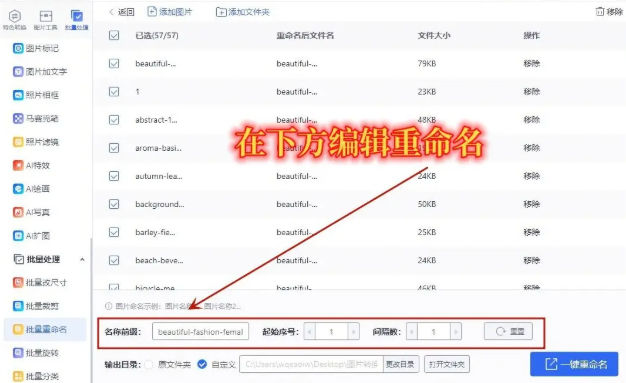This screenshot has width=626, height=383.
Task: Click the 重命名后文件名 column header
Action: point(305,36)
